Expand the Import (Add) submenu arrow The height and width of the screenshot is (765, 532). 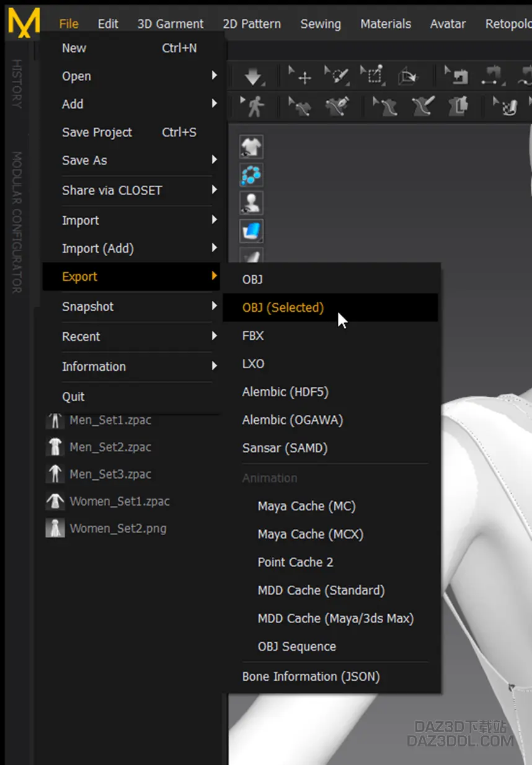point(215,248)
